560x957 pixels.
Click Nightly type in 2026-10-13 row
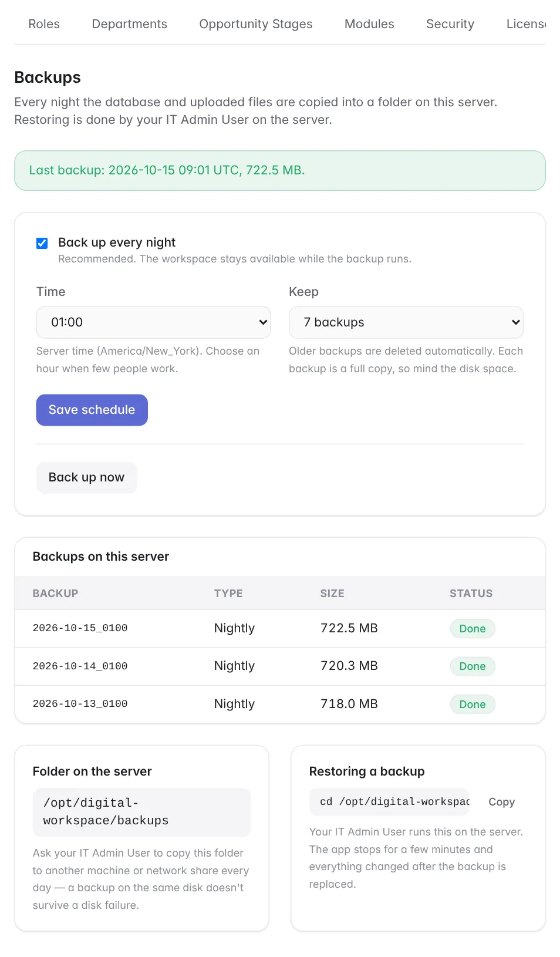(234, 704)
